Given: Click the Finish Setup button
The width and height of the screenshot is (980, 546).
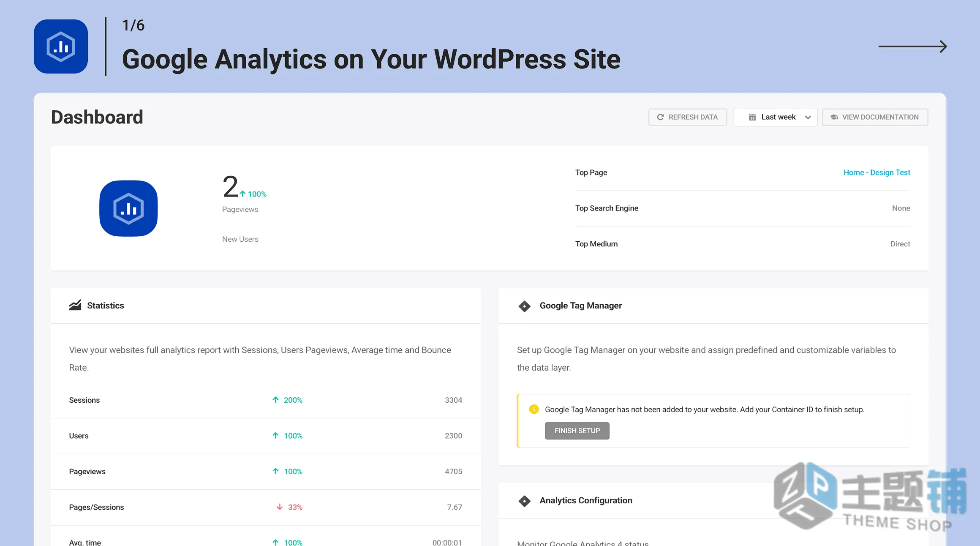Looking at the screenshot, I should 577,431.
